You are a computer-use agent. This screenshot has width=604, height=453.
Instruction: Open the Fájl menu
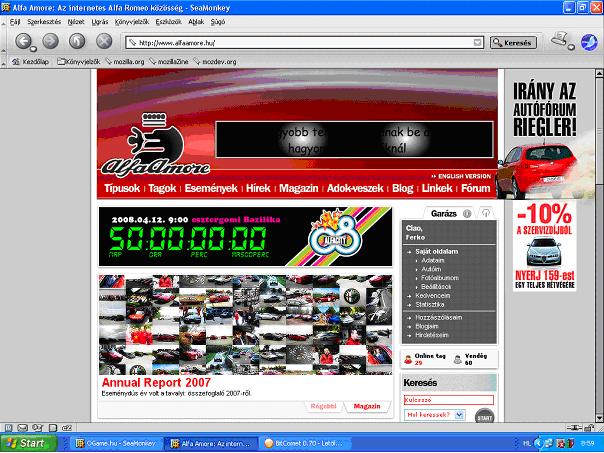15,22
